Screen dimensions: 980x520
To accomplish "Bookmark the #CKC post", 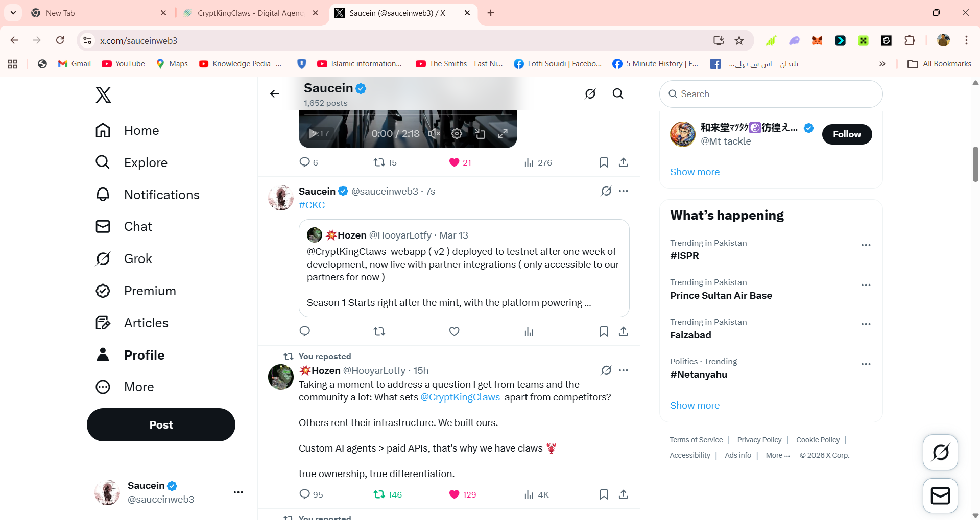I will click(604, 332).
